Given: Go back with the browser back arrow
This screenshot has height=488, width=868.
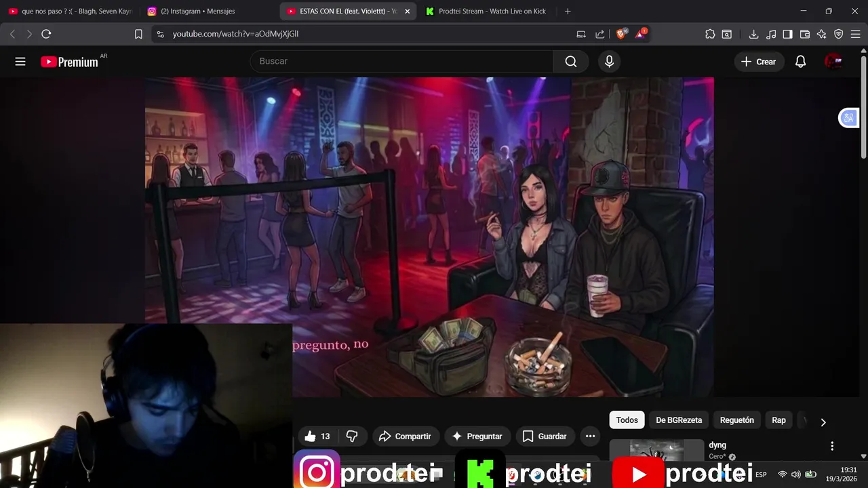Looking at the screenshot, I should (12, 34).
